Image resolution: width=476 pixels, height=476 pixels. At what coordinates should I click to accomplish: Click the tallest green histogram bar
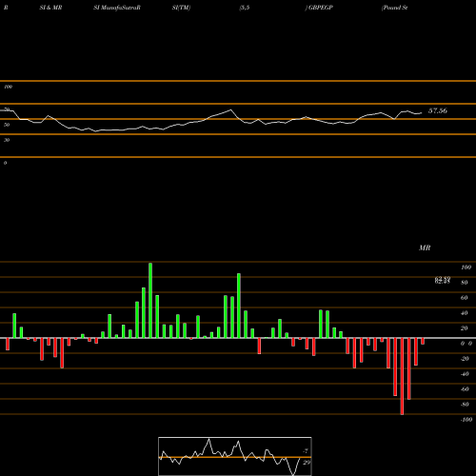(150, 300)
